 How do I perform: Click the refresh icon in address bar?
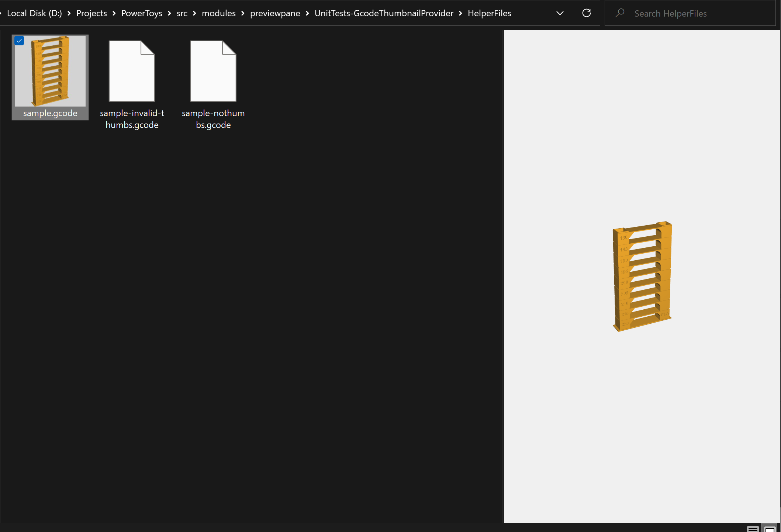[x=586, y=13]
